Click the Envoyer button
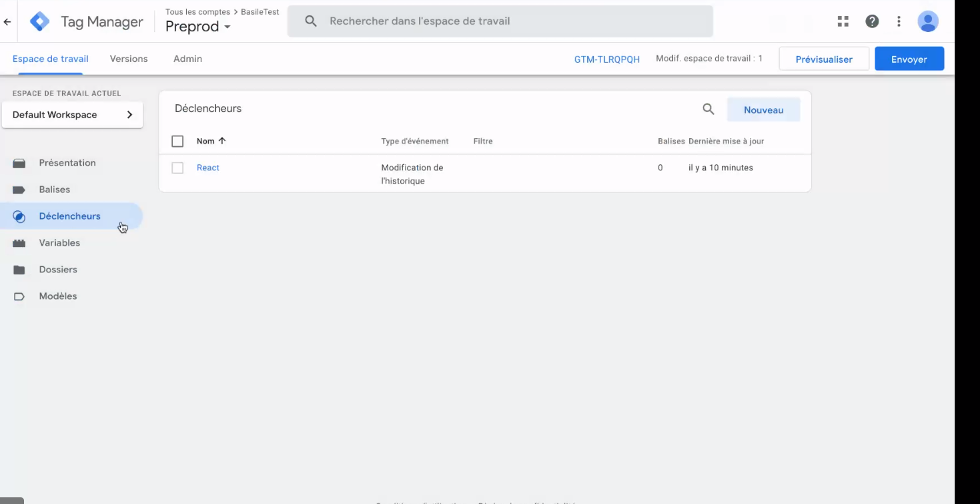The height and width of the screenshot is (504, 980). 909,59
